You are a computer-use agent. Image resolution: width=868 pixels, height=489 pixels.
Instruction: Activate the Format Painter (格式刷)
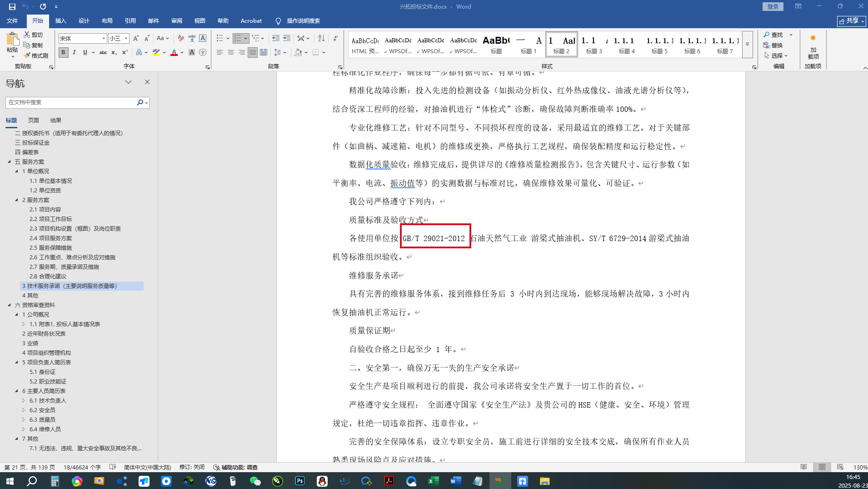36,55
